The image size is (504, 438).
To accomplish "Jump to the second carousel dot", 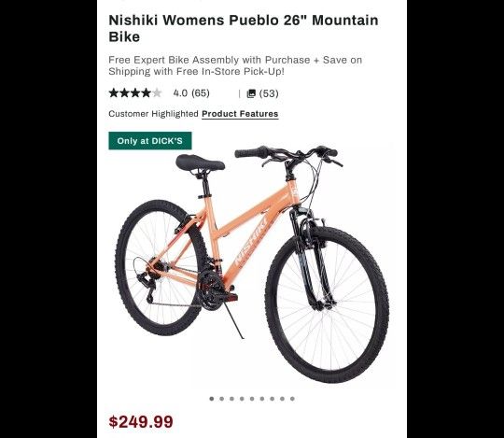I will pyautogui.click(x=222, y=399).
